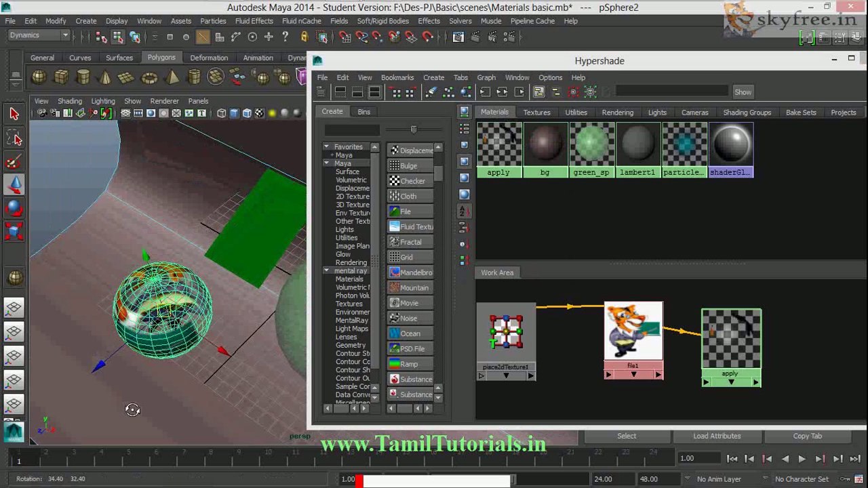
Task: Switch to the Textures tab
Action: click(536, 113)
